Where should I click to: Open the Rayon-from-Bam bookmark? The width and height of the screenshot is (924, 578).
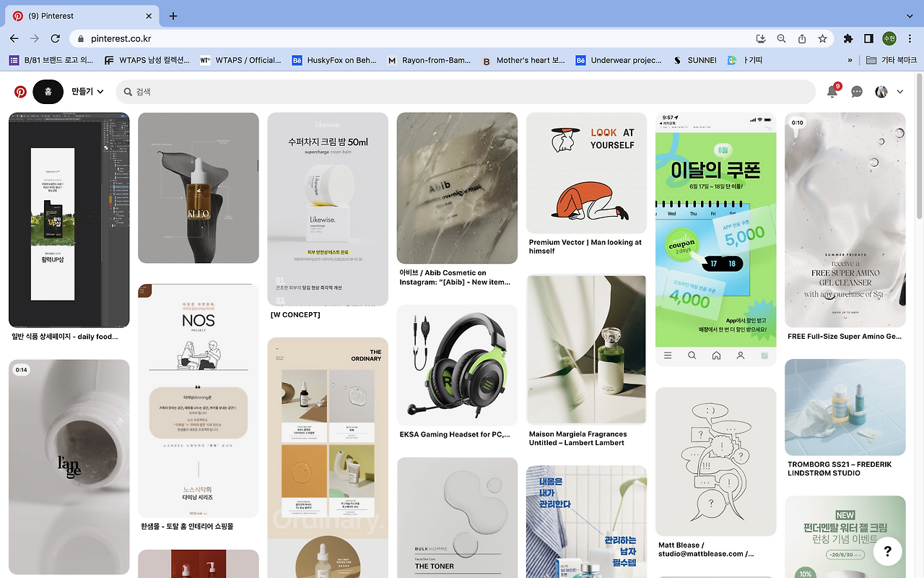point(429,61)
